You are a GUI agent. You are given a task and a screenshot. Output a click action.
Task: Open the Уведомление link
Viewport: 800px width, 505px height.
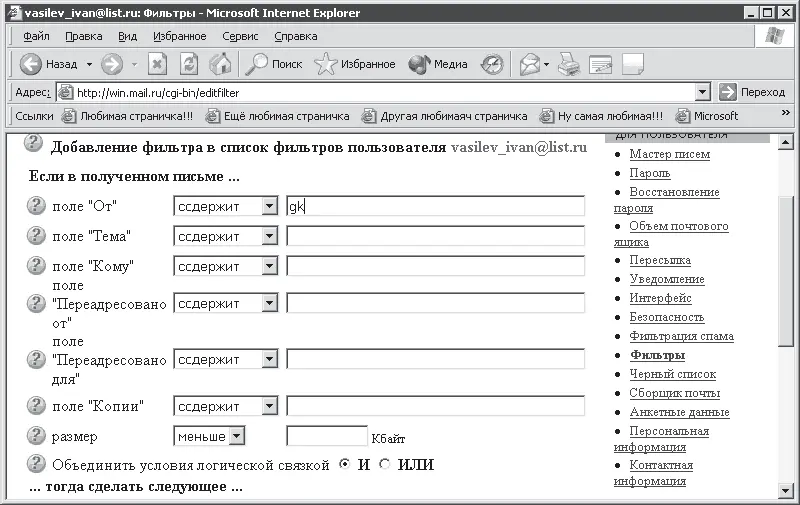[x=667, y=279]
